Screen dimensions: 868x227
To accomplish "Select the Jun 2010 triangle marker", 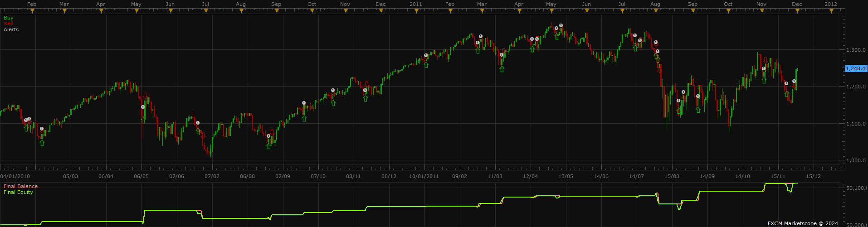I will pos(170,11).
